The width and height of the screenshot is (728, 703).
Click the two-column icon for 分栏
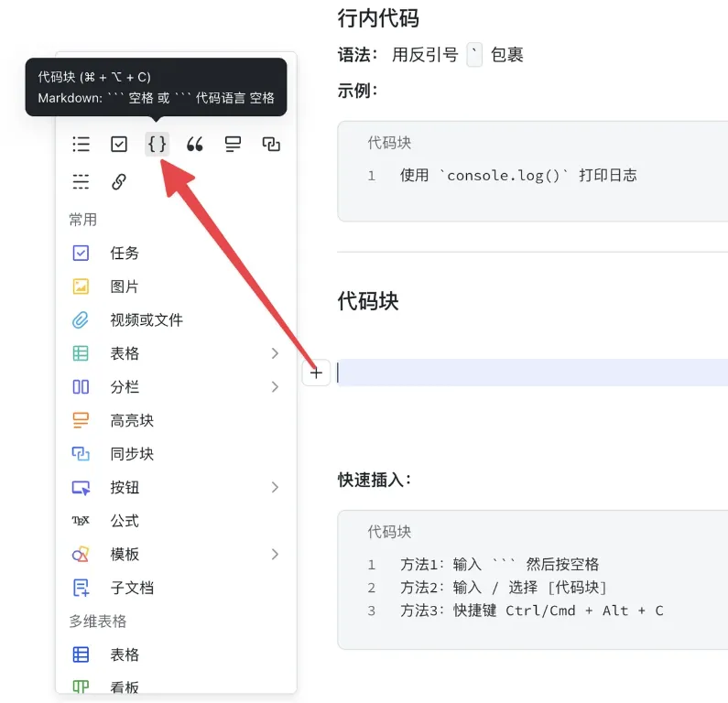[81, 387]
